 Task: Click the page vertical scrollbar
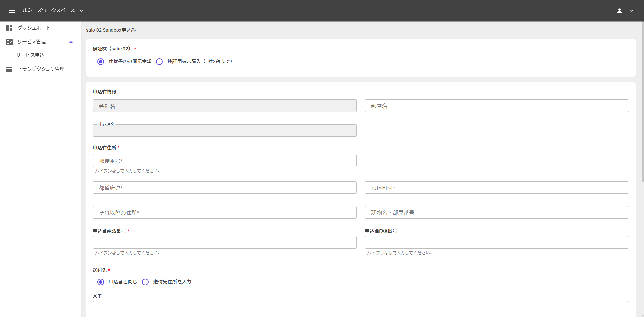click(x=642, y=101)
